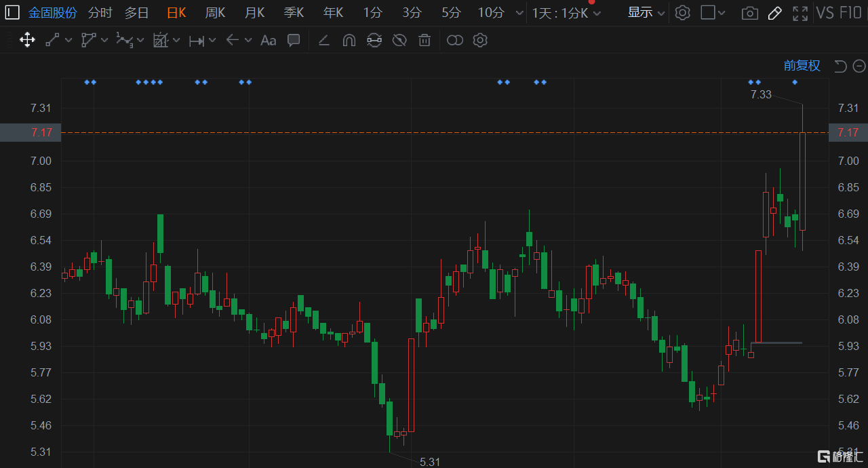Switch to 周K weekly chart
Screen dimensions: 868x468
pos(216,12)
